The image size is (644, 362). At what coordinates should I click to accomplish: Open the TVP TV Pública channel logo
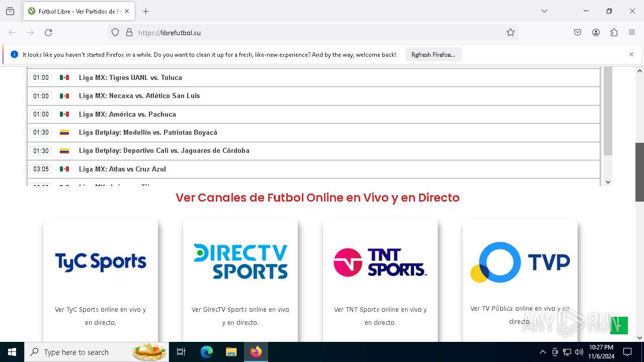point(520,262)
